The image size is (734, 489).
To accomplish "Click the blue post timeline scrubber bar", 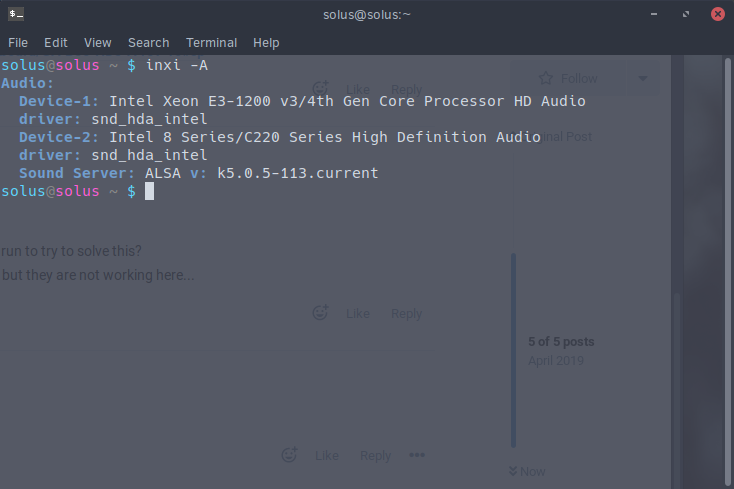I will pyautogui.click(x=514, y=350).
